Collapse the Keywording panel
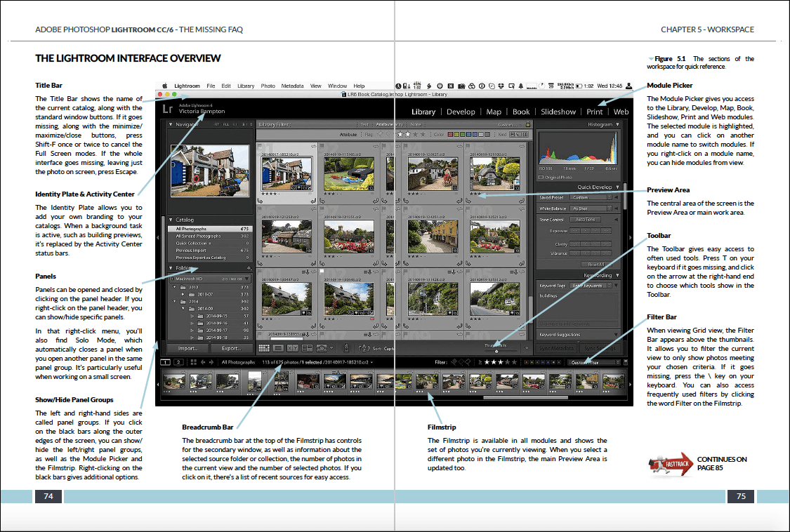The image size is (790, 532). (618, 276)
